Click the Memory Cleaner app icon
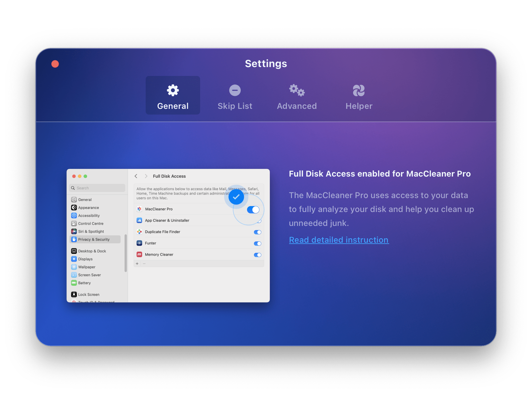Viewport: 532px width, 393px height. click(x=139, y=255)
